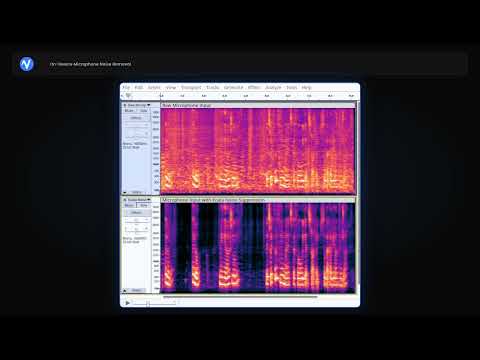This screenshot has width=480, height=360.
Task: Collapse the bottom track with arrow
Action: click(125, 290)
